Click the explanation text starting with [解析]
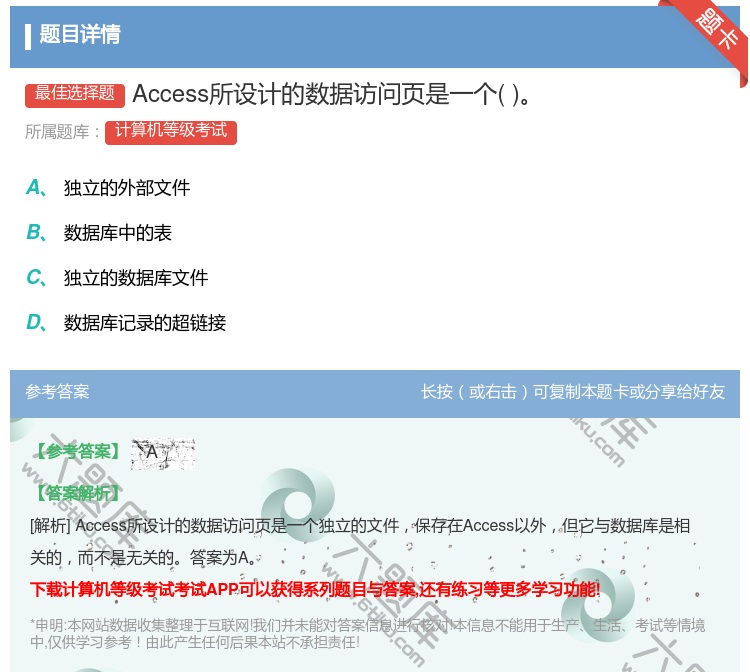 coord(360,541)
